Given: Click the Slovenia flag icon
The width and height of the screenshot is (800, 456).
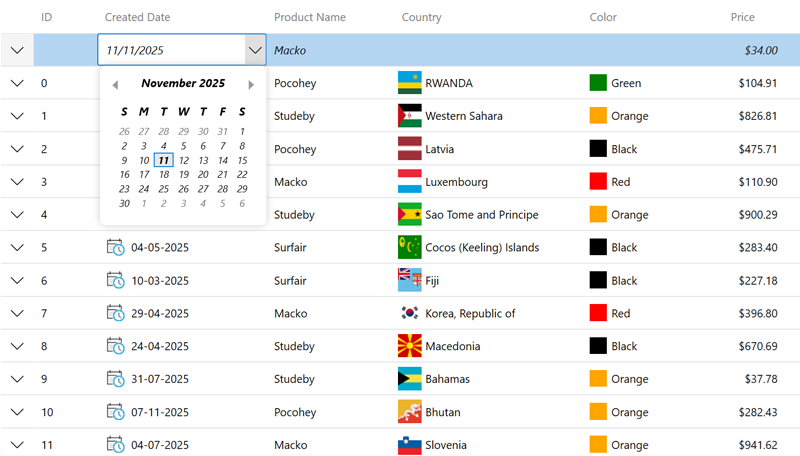Looking at the screenshot, I should 410,445.
